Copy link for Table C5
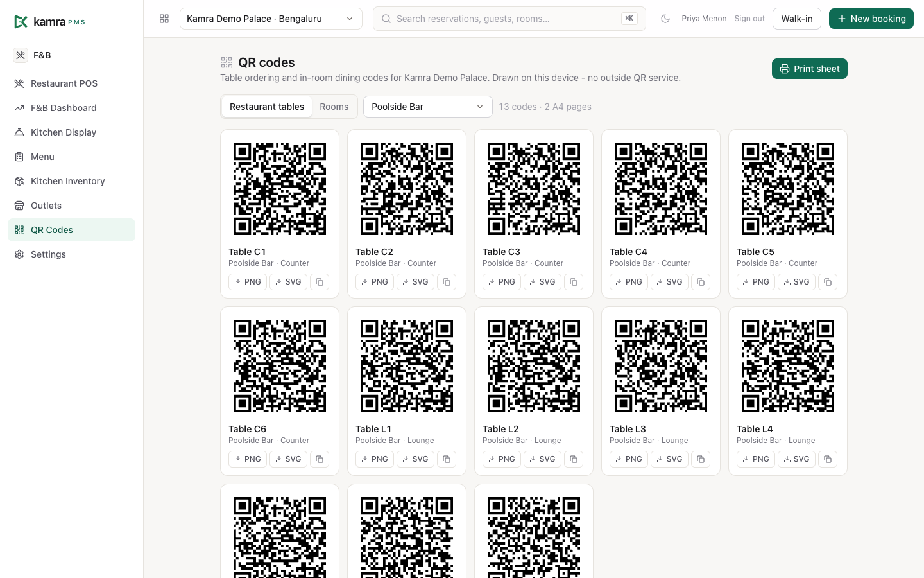924x578 pixels. pos(828,282)
